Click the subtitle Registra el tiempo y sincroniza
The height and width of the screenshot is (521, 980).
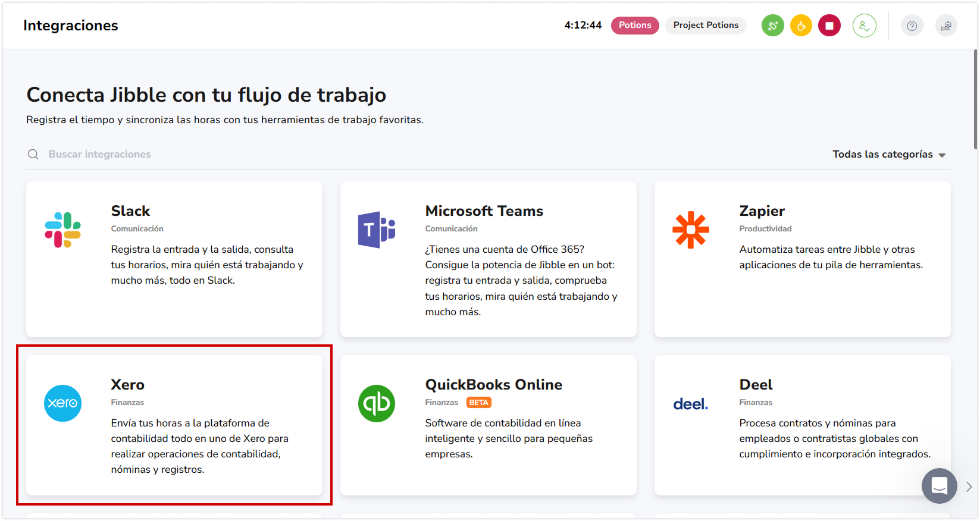click(225, 120)
